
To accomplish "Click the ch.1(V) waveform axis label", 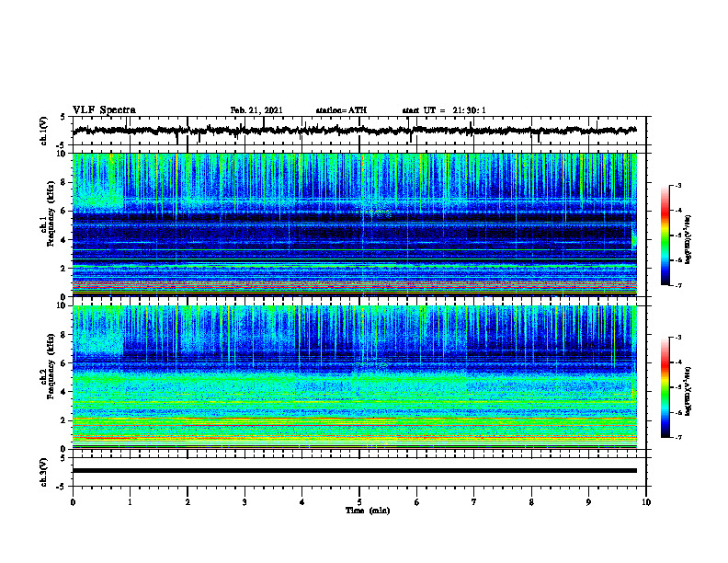I will coord(44,131).
